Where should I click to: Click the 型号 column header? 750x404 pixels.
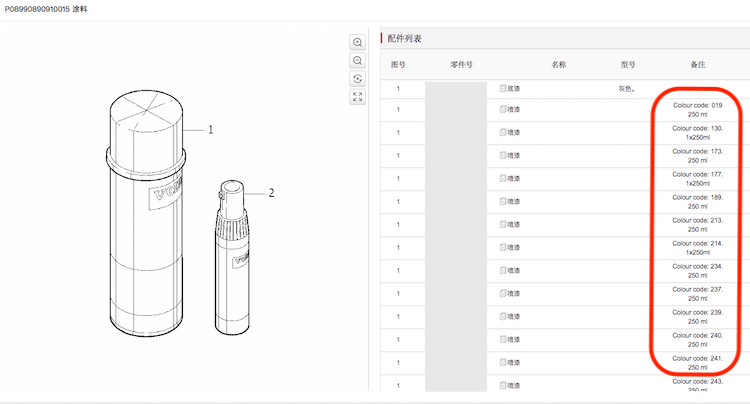click(x=628, y=65)
